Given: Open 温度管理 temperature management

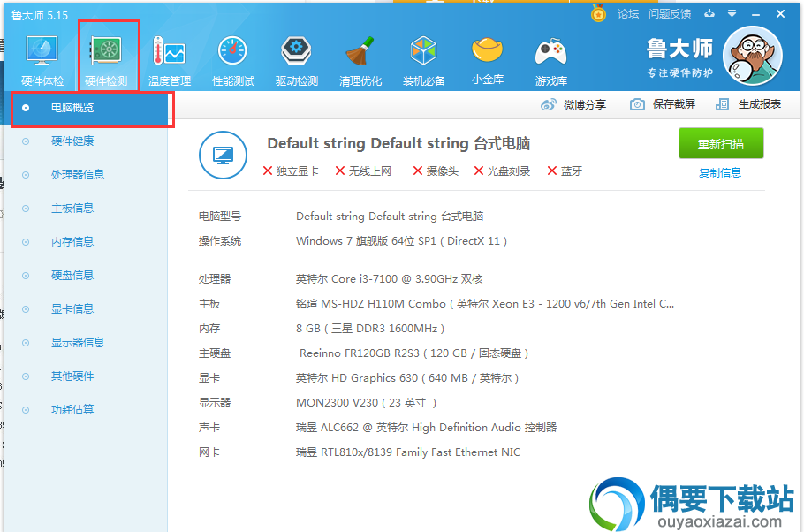Looking at the screenshot, I should (170, 61).
